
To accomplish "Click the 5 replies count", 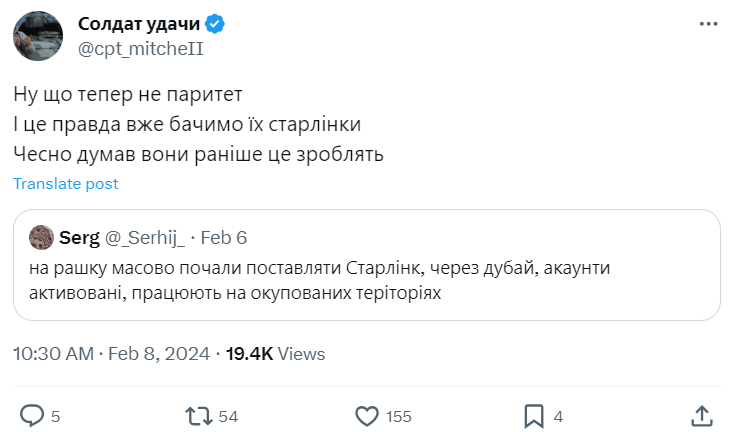I will 56,416.
